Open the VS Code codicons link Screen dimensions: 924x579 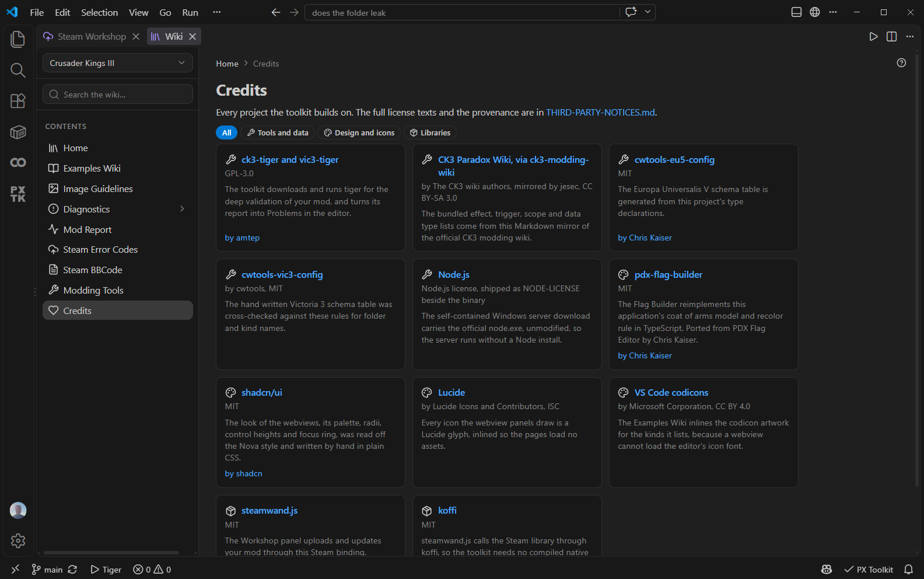point(671,393)
